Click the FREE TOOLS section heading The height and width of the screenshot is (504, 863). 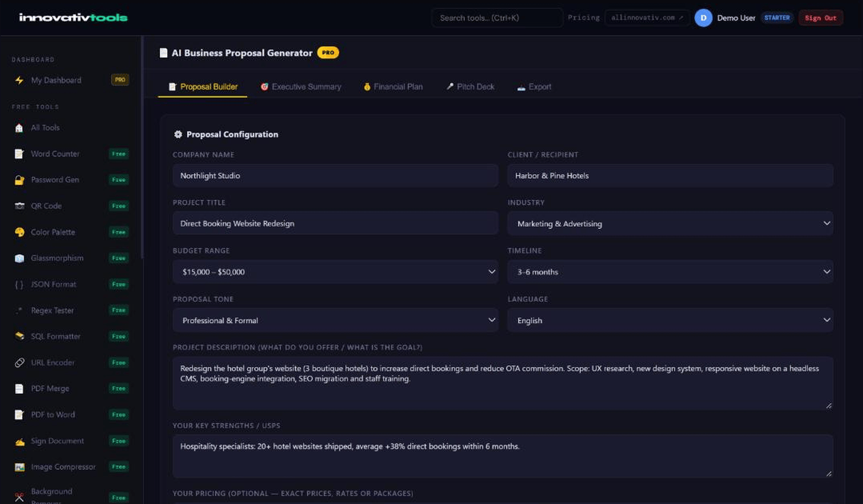point(35,107)
